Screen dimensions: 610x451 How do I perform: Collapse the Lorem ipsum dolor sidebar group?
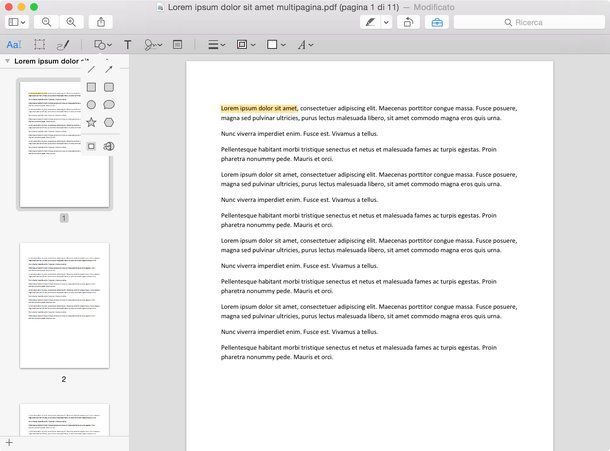[7, 61]
